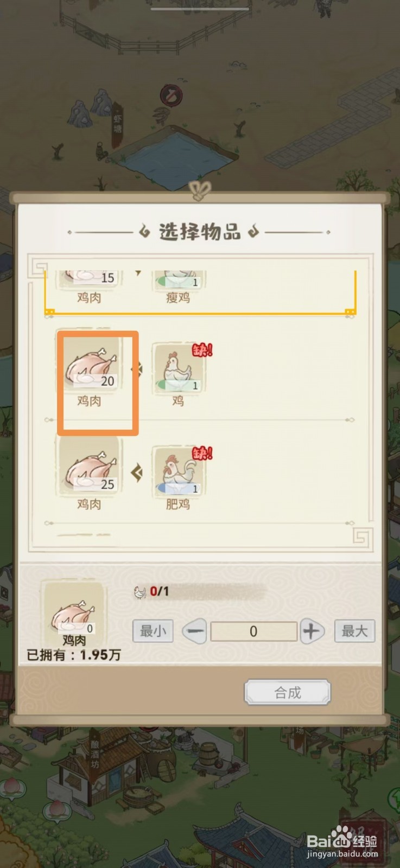Viewport: 400px width, 868px height.
Task: Tap the 鸡 chicken ingredient icon
Action: point(179,367)
